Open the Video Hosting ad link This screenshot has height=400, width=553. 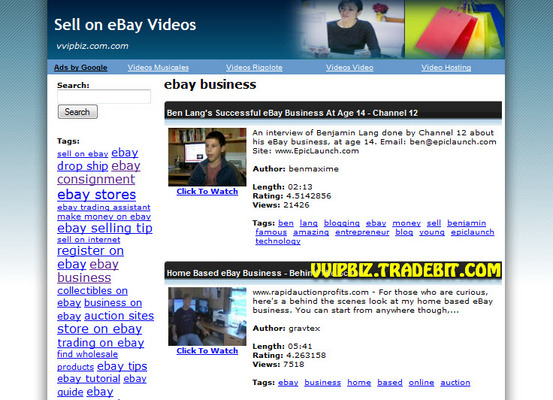coord(446,67)
